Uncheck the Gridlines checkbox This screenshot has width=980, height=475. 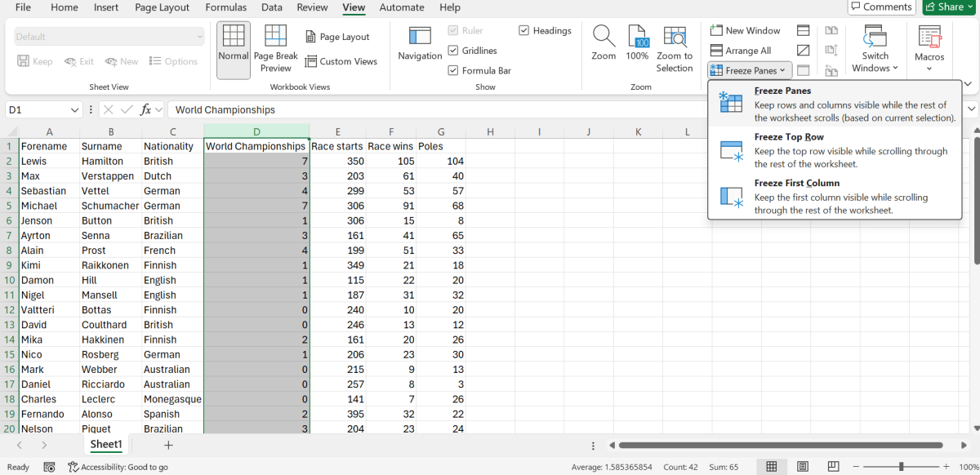pyautogui.click(x=453, y=50)
